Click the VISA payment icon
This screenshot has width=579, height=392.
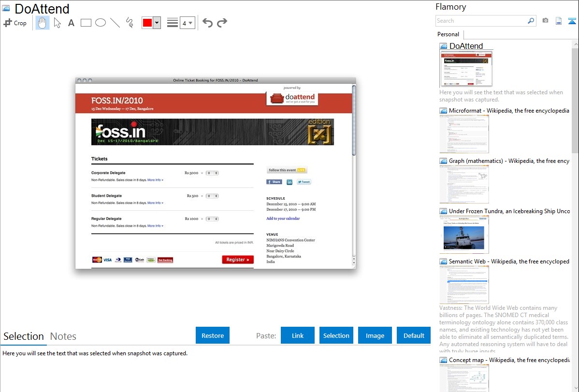pos(107,260)
